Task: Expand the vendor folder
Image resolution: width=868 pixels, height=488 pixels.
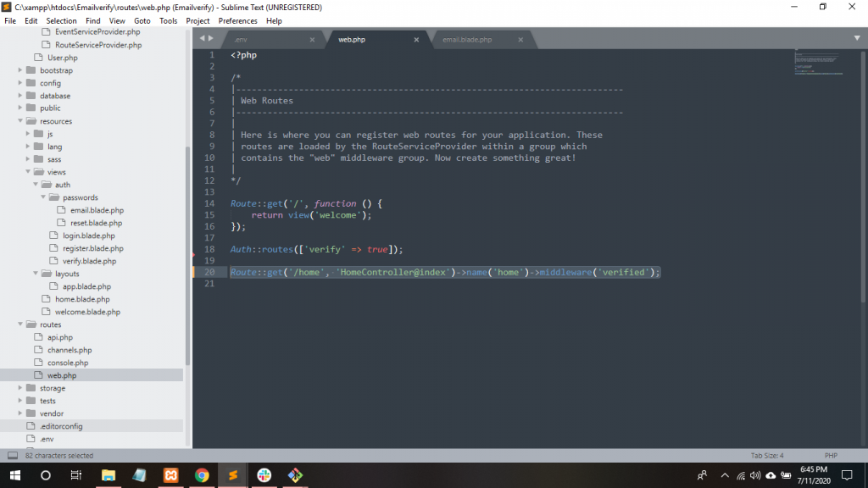Action: 20,413
